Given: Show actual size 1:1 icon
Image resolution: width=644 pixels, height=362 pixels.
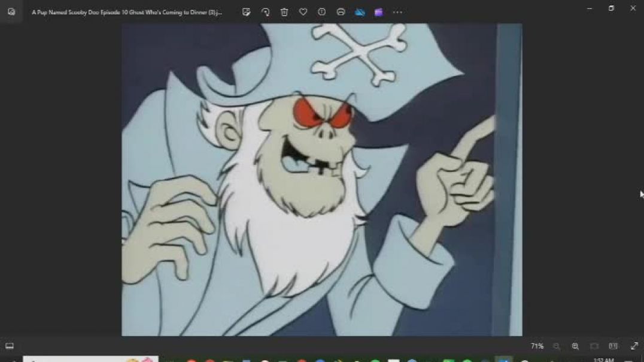Looking at the screenshot, I should [x=613, y=346].
